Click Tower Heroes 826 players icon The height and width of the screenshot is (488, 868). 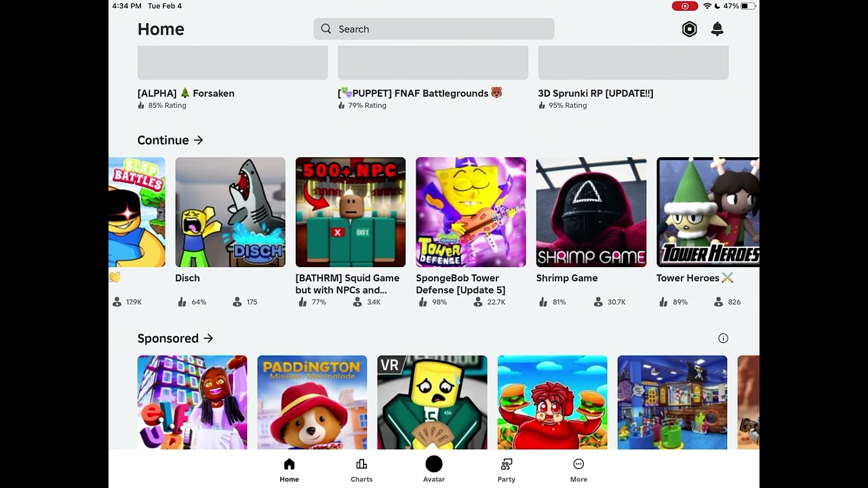coord(718,302)
